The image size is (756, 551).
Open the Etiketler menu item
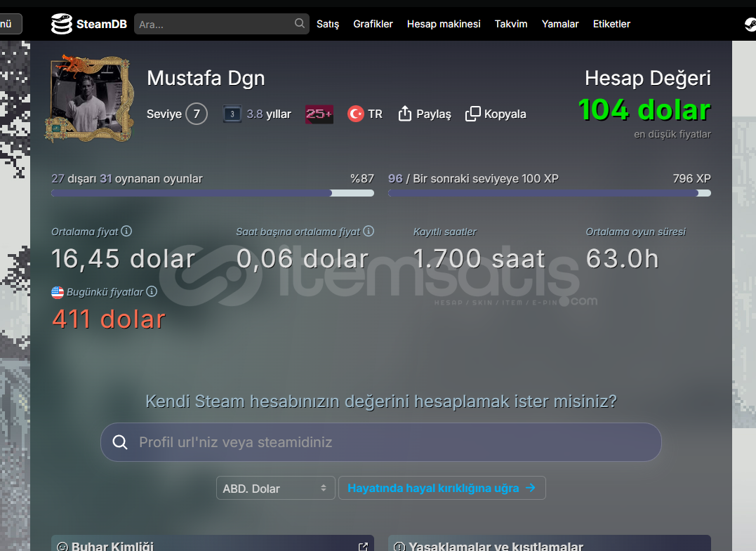(611, 24)
